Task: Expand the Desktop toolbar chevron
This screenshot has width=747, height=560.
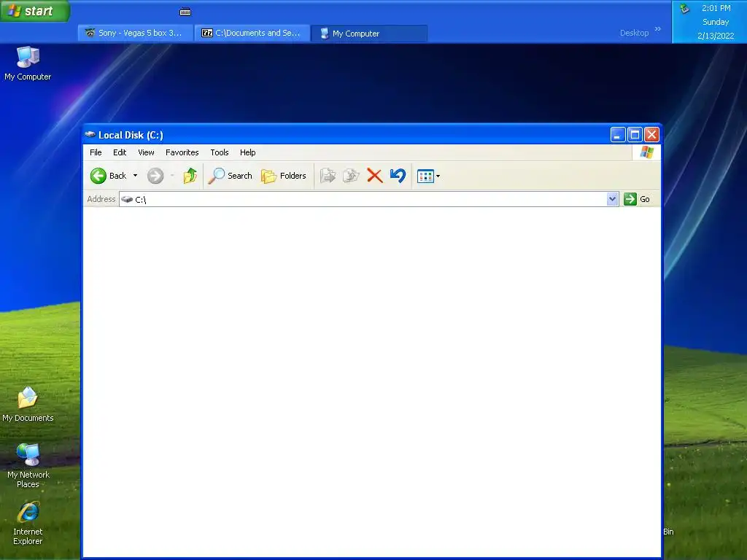Action: 658,29
